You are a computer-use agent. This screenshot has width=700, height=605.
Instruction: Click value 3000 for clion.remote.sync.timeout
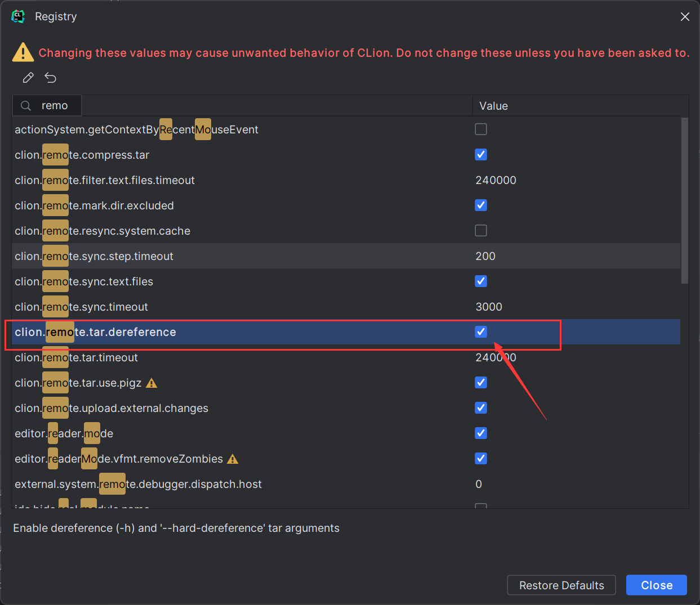489,307
